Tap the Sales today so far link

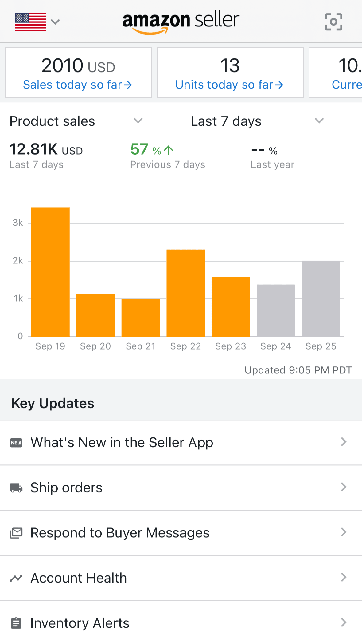[78, 85]
